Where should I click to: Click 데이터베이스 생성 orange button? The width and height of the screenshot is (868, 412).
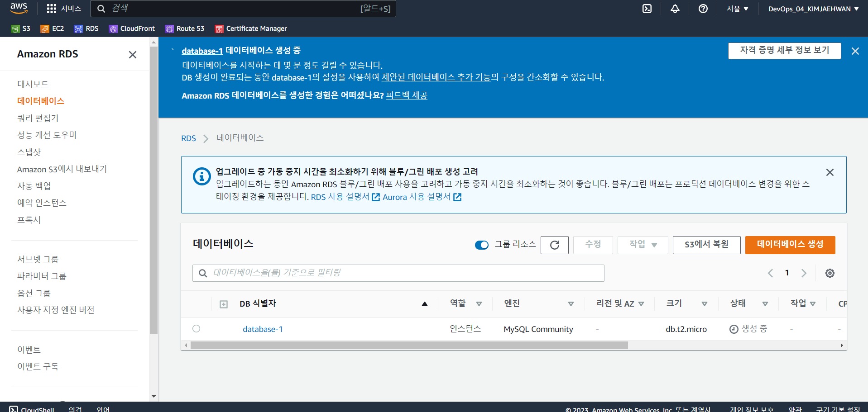click(x=790, y=245)
